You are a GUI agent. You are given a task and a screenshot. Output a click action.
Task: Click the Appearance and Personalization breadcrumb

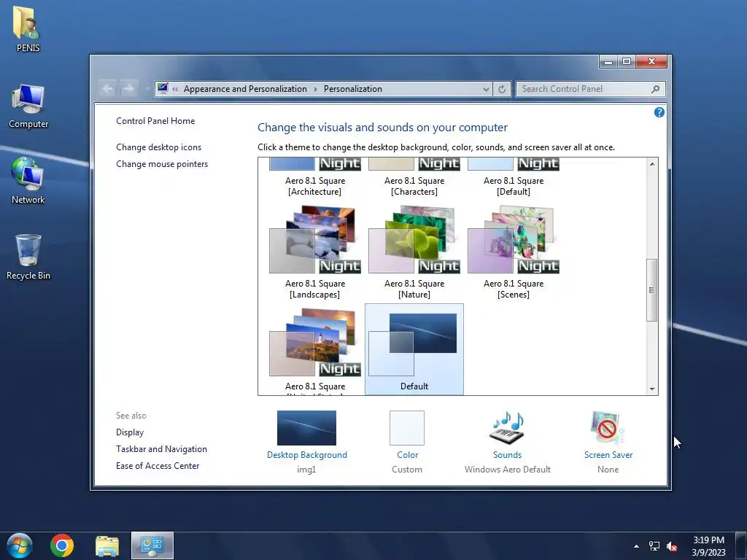tap(245, 89)
